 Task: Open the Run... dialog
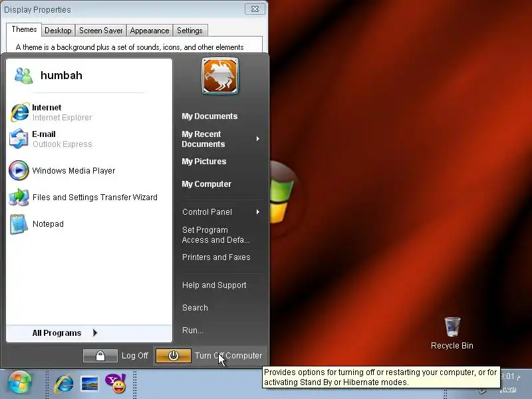point(193,331)
